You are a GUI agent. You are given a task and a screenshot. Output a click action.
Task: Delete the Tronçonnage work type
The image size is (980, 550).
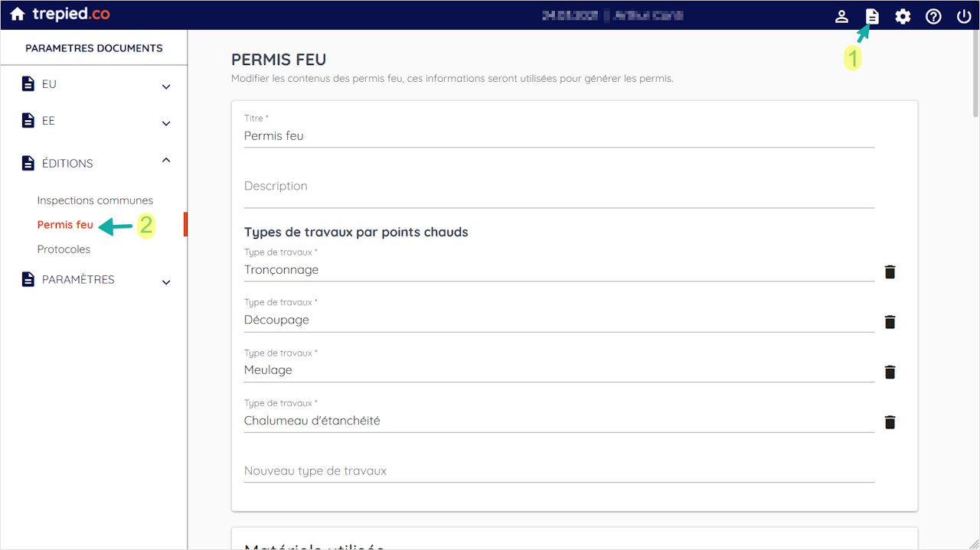pyautogui.click(x=890, y=272)
